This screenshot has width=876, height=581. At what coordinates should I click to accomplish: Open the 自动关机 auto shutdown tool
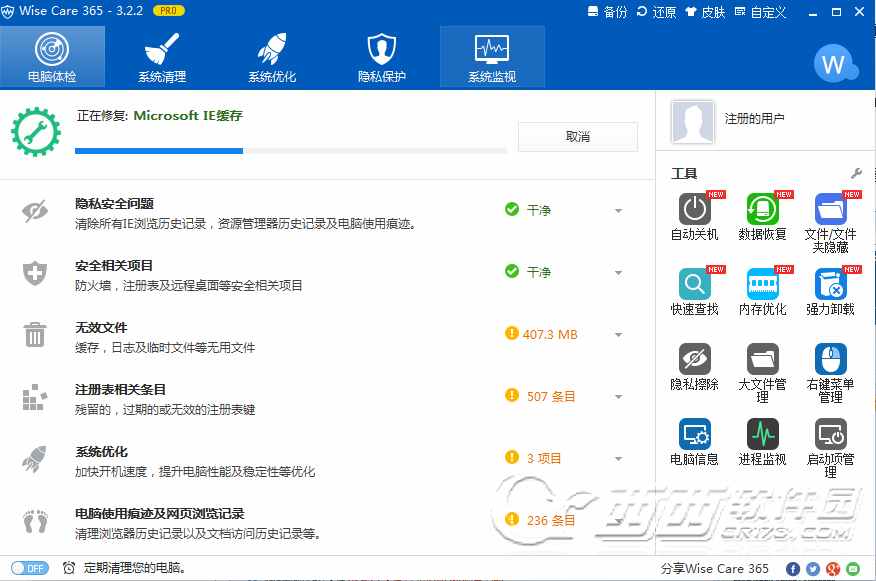694,210
